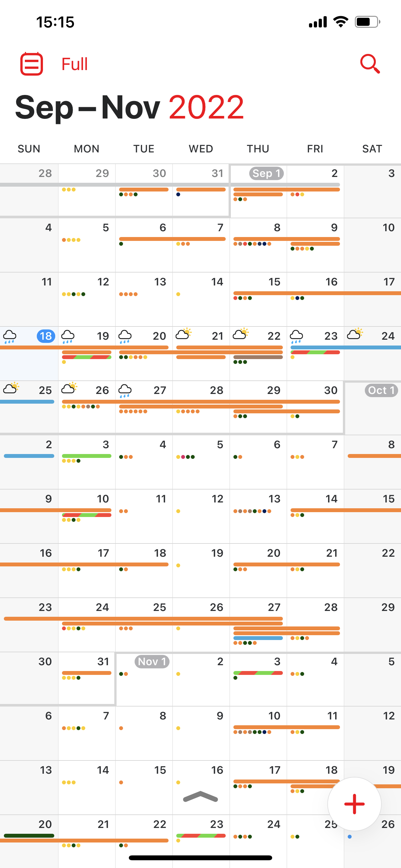Tap partly sunny icon on September 25

pyautogui.click(x=11, y=388)
